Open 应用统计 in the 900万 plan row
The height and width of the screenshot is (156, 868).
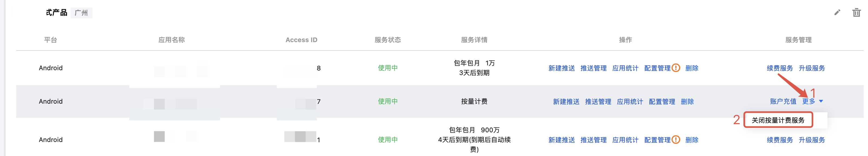[625, 140]
